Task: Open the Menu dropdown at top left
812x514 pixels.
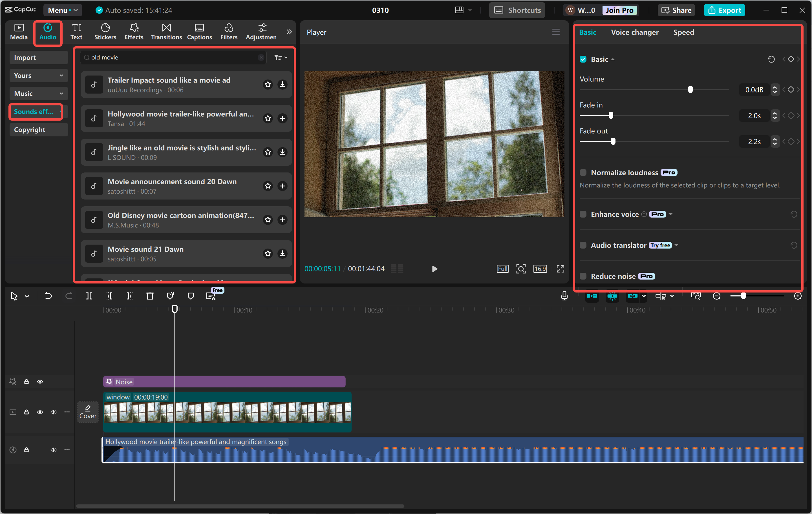Action: click(x=62, y=10)
